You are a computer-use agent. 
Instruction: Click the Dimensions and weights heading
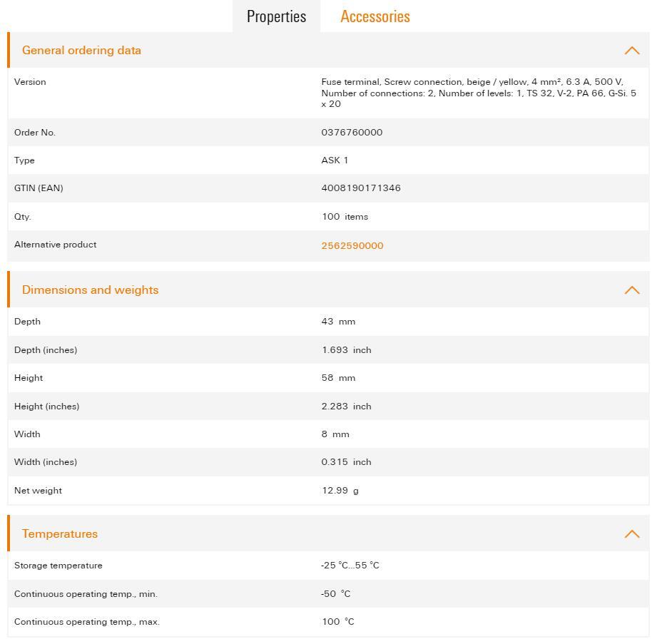click(x=90, y=290)
